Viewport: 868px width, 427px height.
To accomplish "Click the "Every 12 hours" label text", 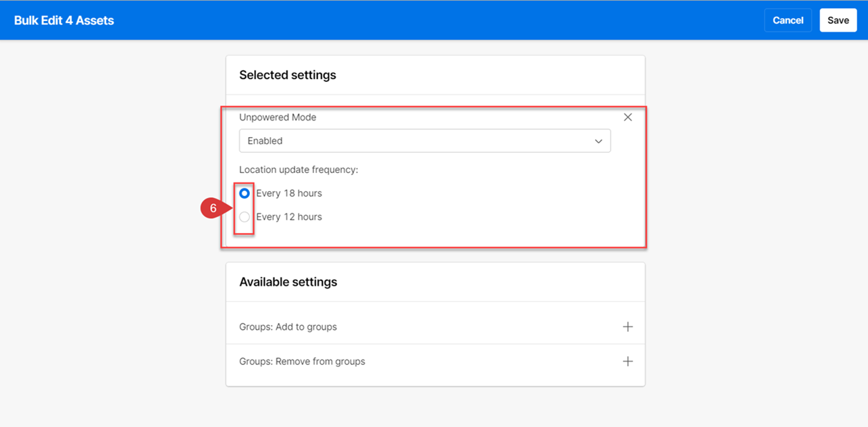I will (288, 217).
